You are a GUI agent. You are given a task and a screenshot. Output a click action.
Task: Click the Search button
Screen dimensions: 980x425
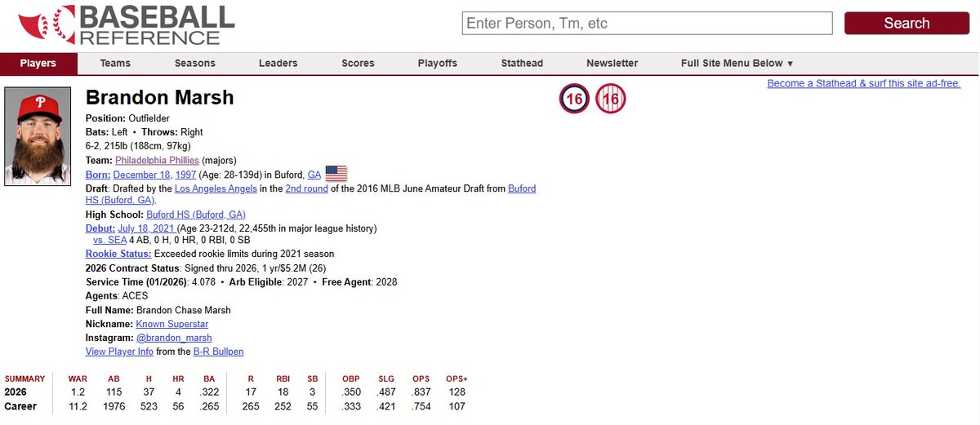906,23
